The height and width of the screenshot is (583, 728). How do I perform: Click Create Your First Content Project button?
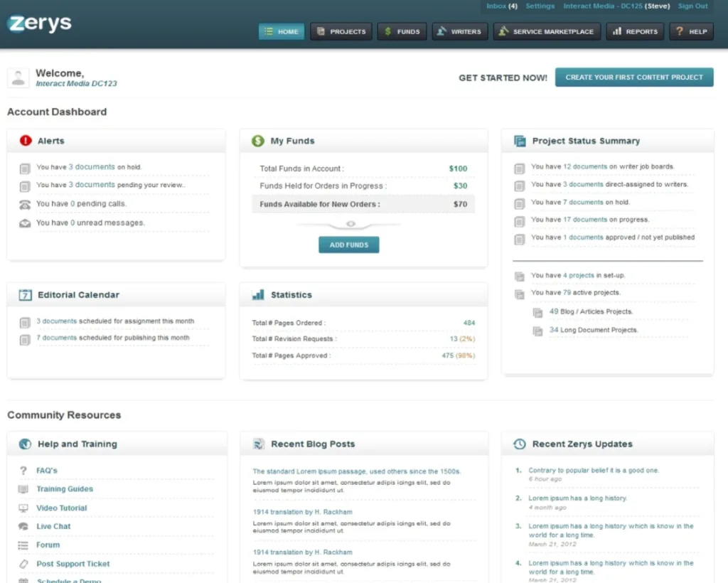634,77
